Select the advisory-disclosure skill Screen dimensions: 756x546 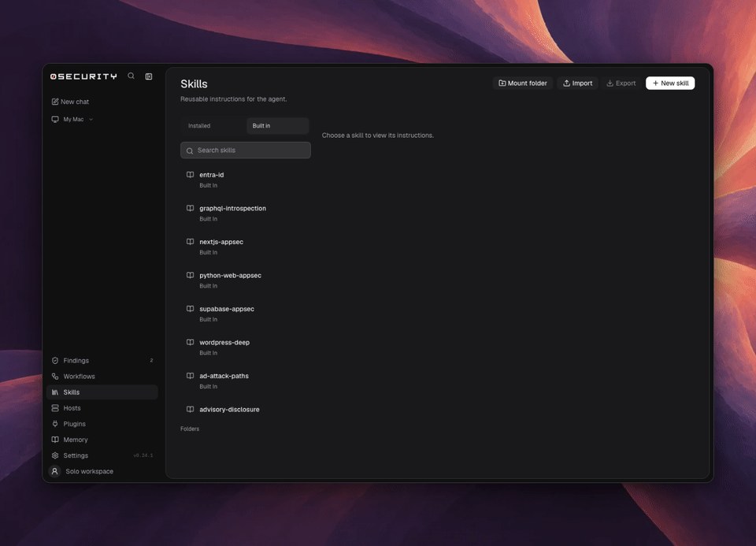click(x=246, y=410)
